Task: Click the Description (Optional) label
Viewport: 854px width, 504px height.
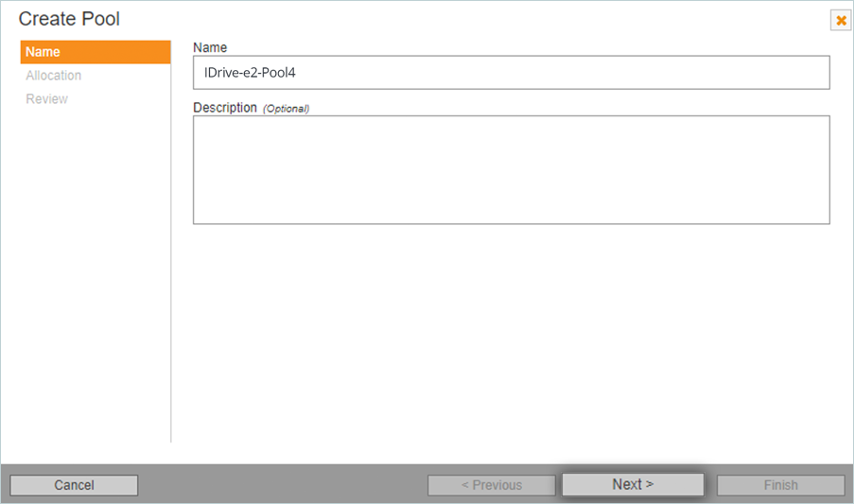Action: pos(251,108)
